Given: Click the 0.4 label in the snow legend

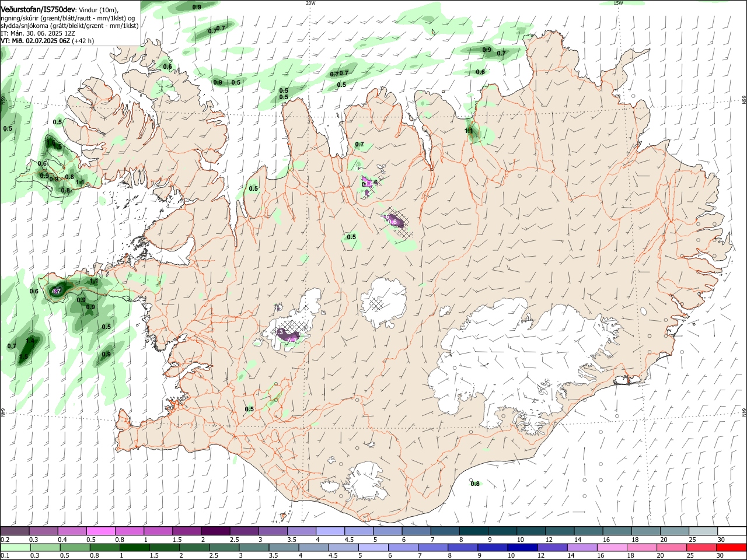Looking at the screenshot, I should pos(62,540).
